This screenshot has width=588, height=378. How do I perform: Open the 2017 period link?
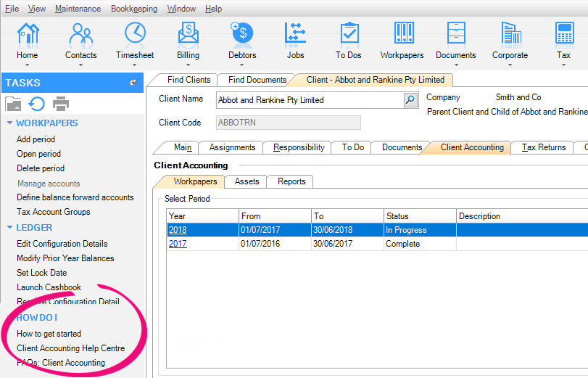coord(178,245)
